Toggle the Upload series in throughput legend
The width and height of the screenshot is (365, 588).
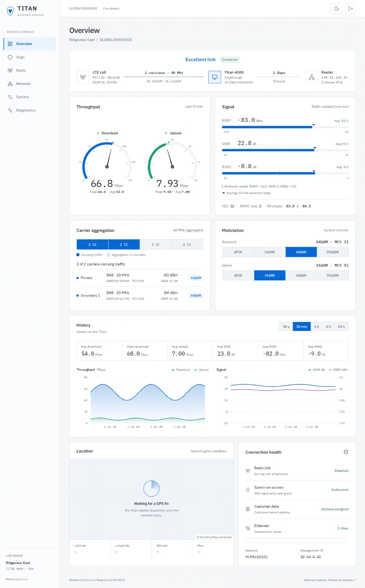click(x=201, y=370)
